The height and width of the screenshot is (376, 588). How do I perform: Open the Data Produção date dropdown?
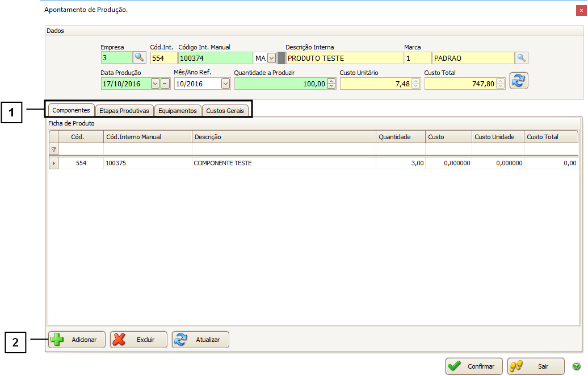(155, 83)
